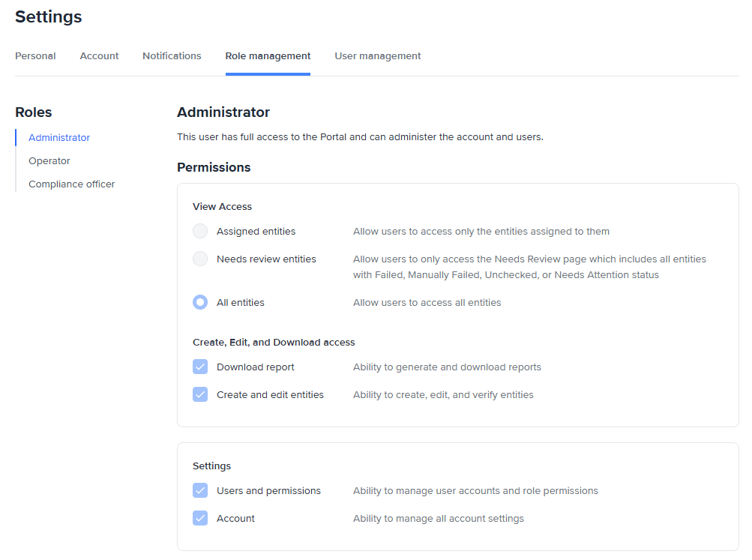Viewport: 752px width, 560px height.
Task: Toggle the Create and edit entities checkbox
Action: tap(200, 395)
